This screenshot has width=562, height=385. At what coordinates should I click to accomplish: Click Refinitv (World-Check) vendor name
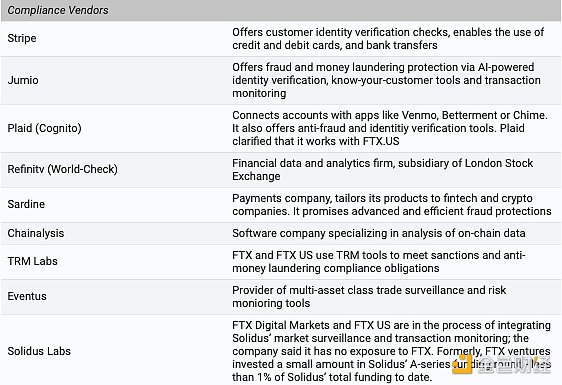pyautogui.click(x=62, y=169)
